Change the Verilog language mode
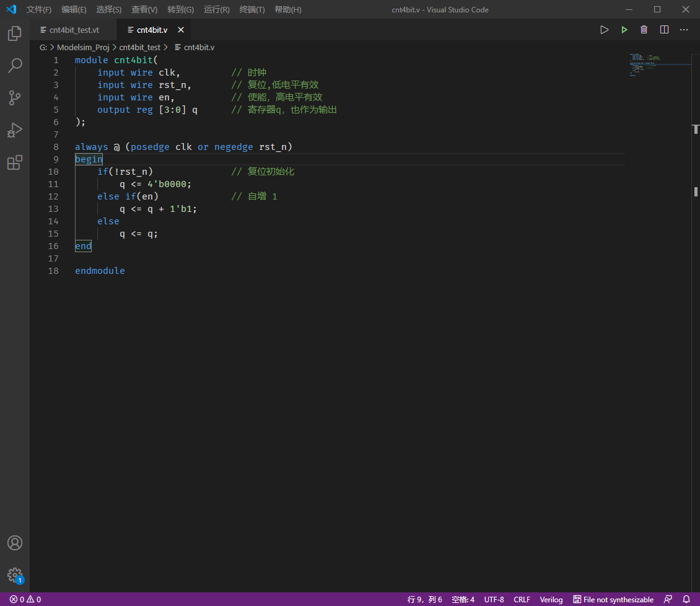This screenshot has width=700, height=606. (551, 599)
